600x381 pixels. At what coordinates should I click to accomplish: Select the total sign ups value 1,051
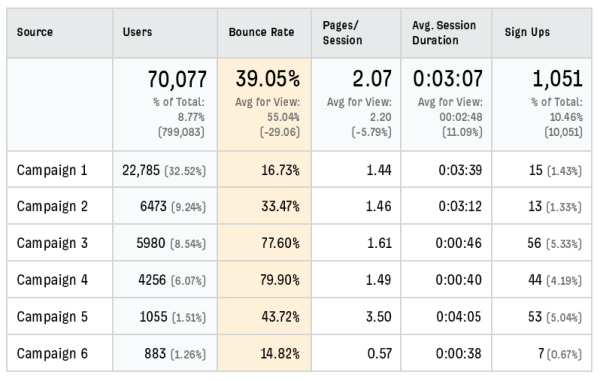coord(558,79)
